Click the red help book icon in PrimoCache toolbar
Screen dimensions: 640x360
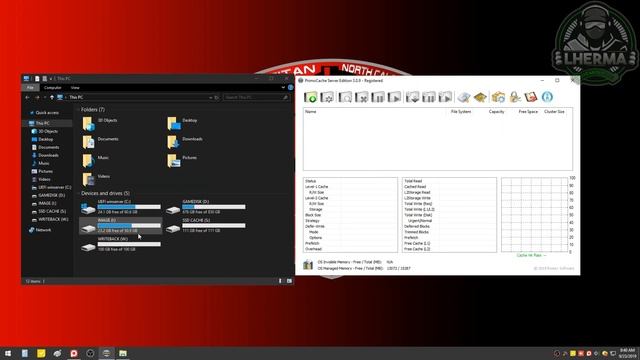[x=531, y=97]
